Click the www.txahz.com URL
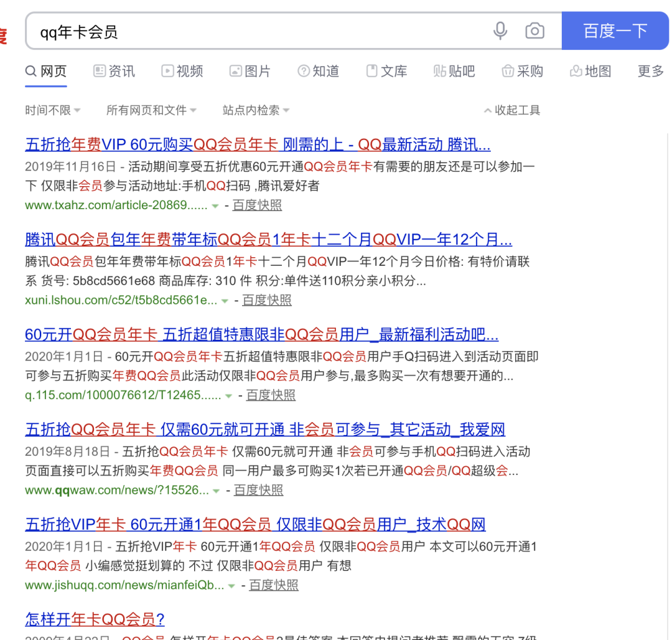 pos(116,205)
